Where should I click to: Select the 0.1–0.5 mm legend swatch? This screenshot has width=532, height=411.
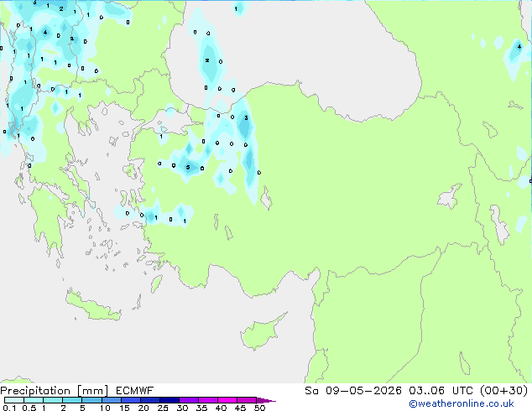click(x=14, y=400)
